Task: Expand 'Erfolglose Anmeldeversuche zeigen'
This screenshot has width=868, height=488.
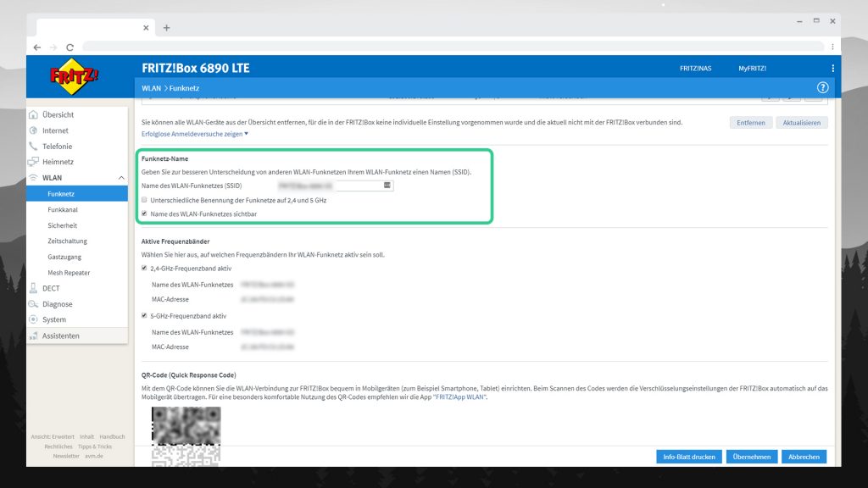Action: tap(195, 134)
